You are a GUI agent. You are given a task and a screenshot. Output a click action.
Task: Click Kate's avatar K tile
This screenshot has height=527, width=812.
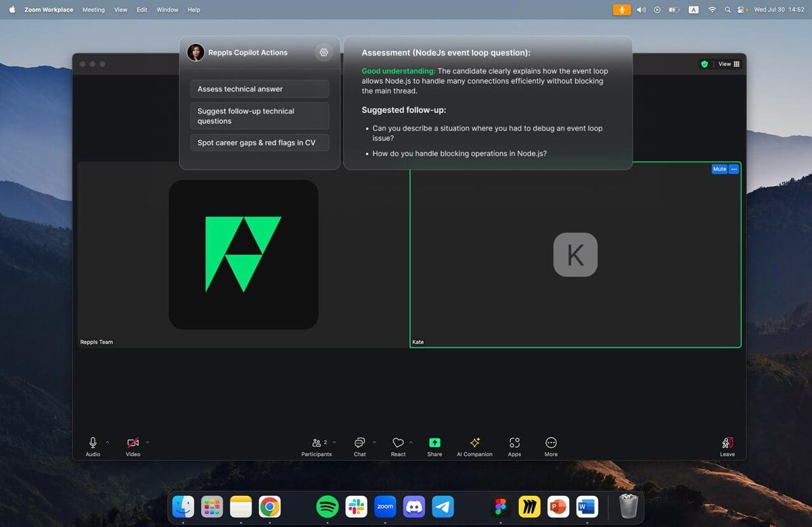click(575, 254)
